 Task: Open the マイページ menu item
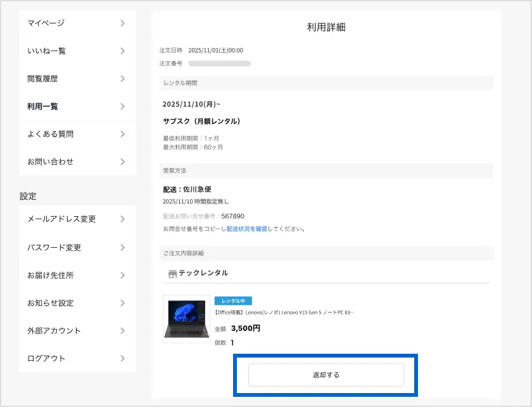(x=77, y=23)
